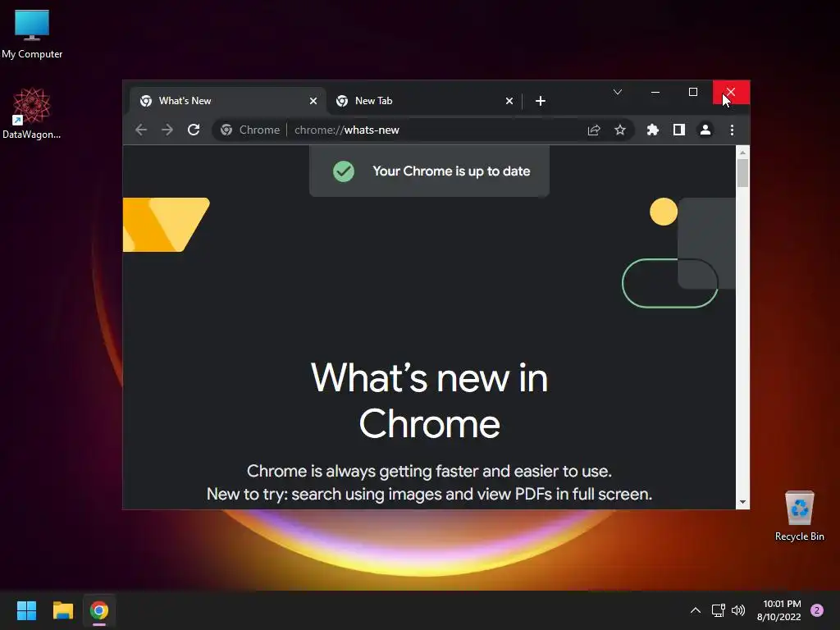Click the vertical scrollbar thumb
The width and height of the screenshot is (840, 630).
click(742, 173)
